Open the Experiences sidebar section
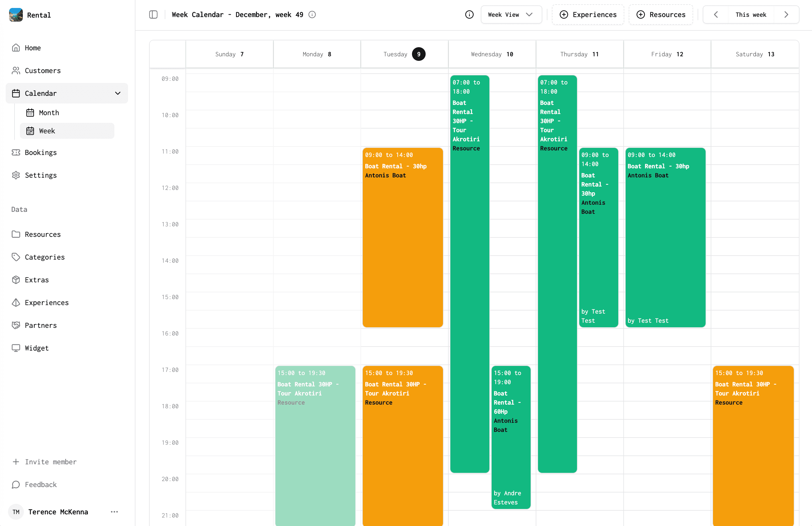 46,302
